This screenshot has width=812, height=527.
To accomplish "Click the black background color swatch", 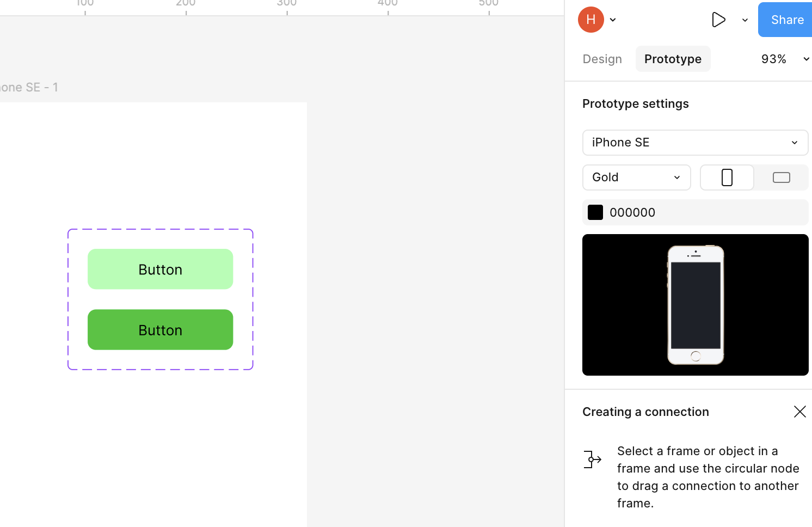I will click(x=595, y=212).
